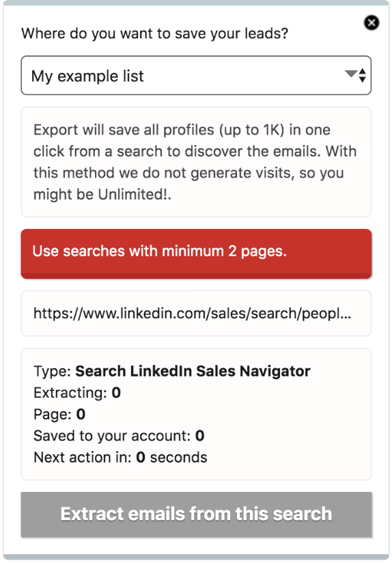Screen dimensions: 392x563
Task: Click the 'My example list' text label
Action: 87,76
